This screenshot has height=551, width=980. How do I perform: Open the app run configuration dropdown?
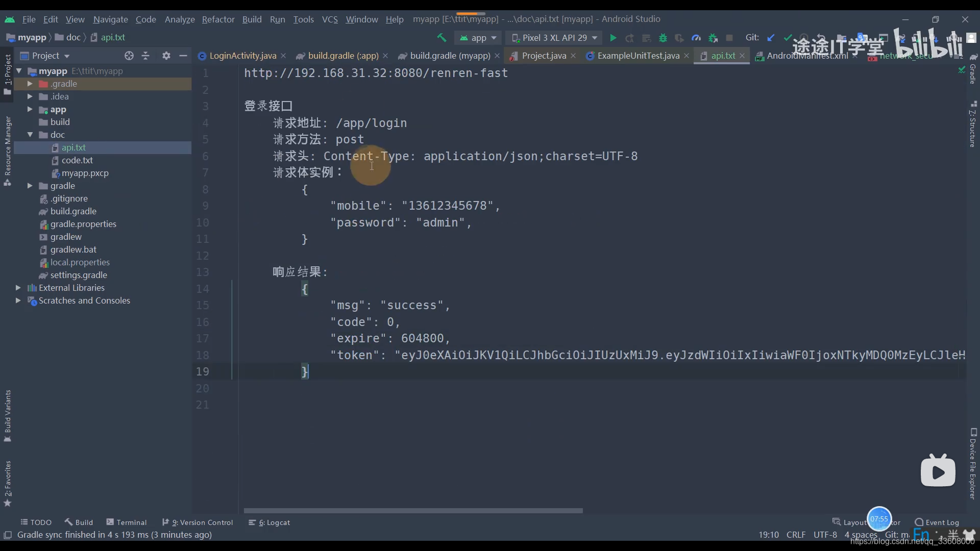[478, 38]
